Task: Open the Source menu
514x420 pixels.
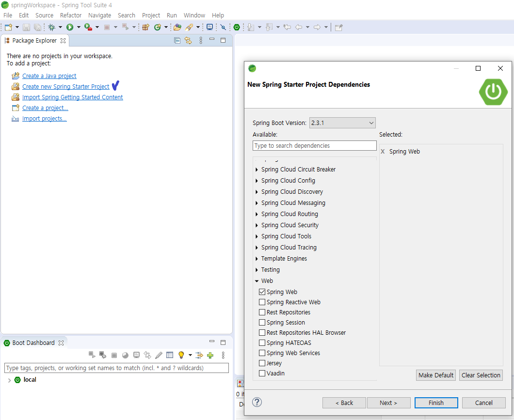Action: tap(44, 16)
